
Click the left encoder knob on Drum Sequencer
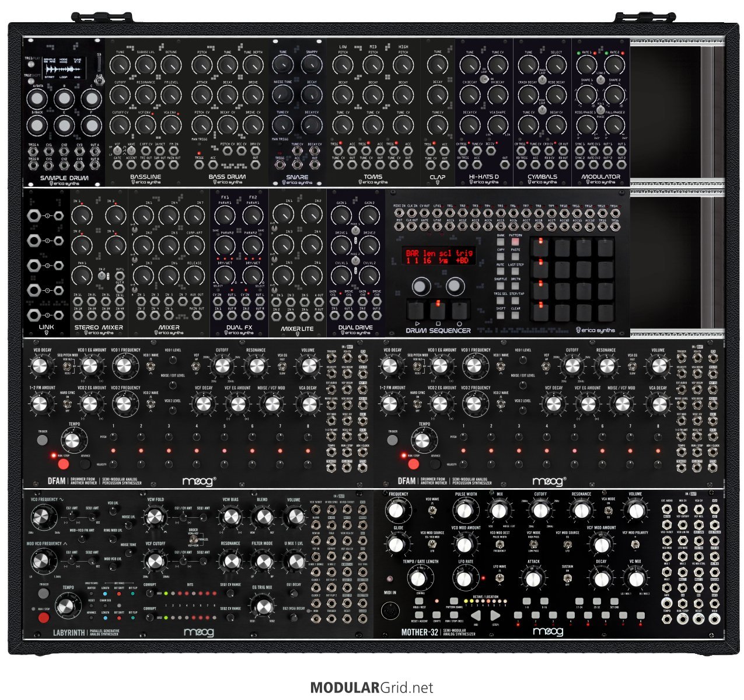pos(420,286)
